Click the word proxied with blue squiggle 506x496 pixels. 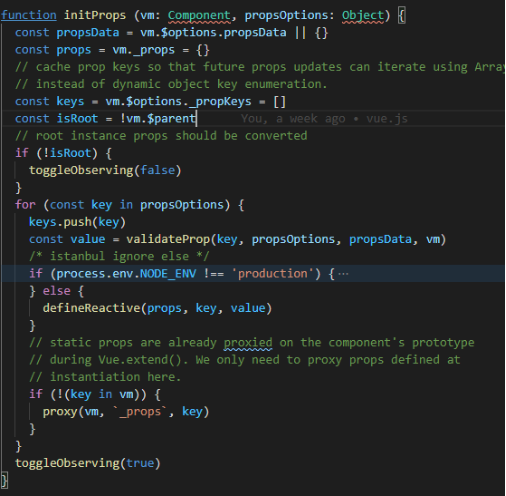(x=248, y=343)
